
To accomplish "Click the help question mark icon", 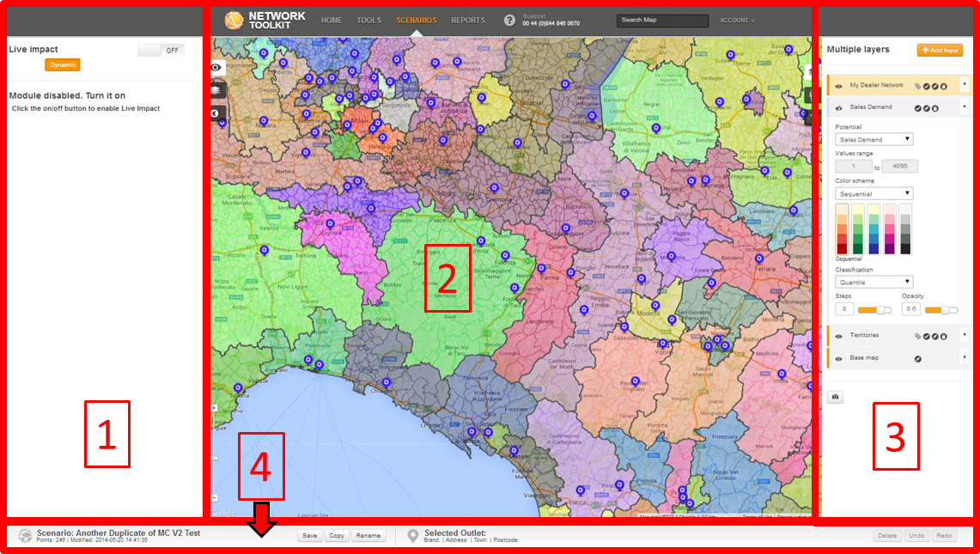I will tap(509, 20).
